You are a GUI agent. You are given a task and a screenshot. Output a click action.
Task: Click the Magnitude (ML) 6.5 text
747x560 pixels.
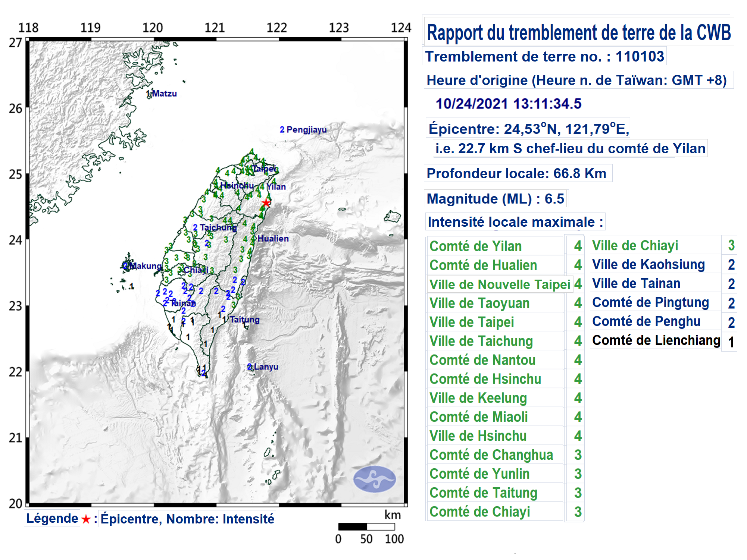tap(496, 199)
